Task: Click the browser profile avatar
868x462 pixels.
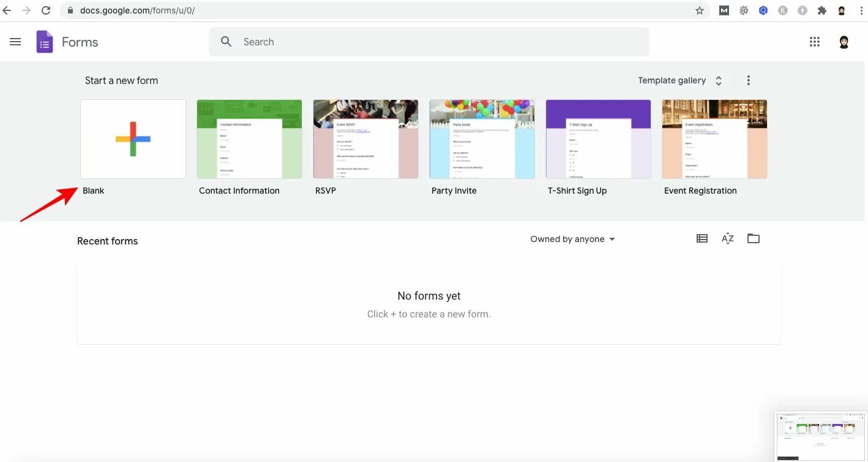Action: 842,10
